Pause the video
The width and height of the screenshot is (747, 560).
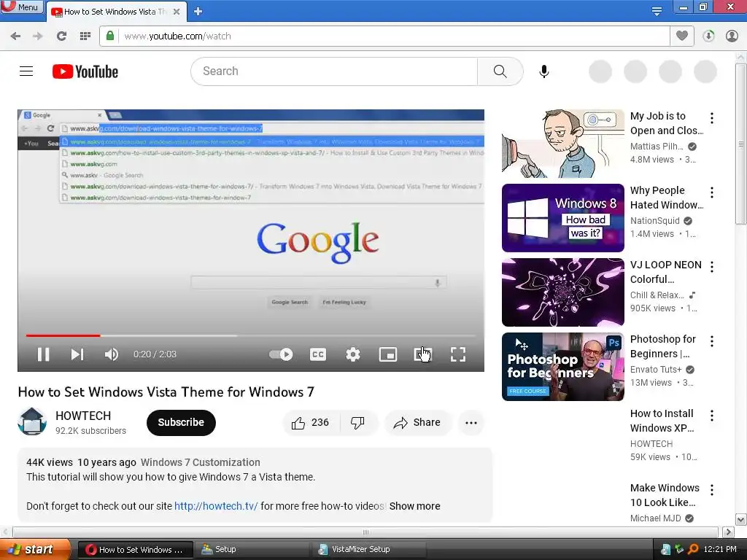(x=43, y=354)
